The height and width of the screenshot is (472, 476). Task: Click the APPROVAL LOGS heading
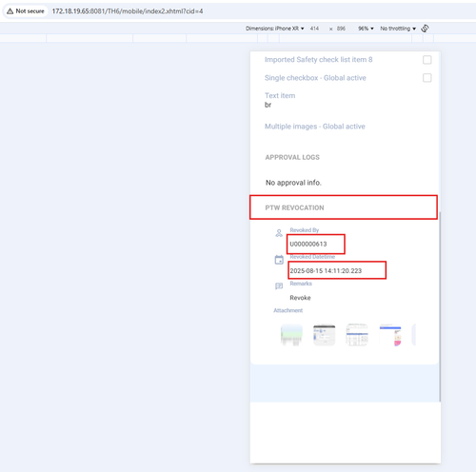(x=292, y=157)
